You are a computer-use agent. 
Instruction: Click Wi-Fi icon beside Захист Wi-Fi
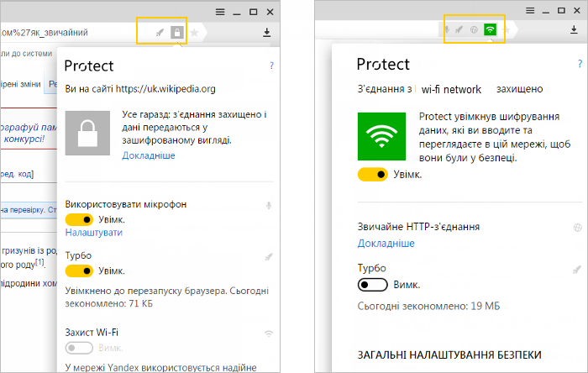(x=269, y=334)
